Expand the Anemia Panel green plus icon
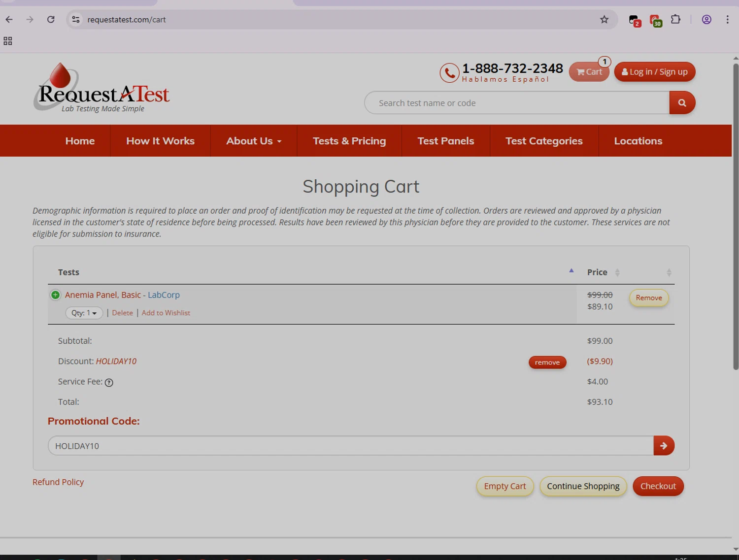Viewport: 739px width, 560px height. tap(55, 295)
